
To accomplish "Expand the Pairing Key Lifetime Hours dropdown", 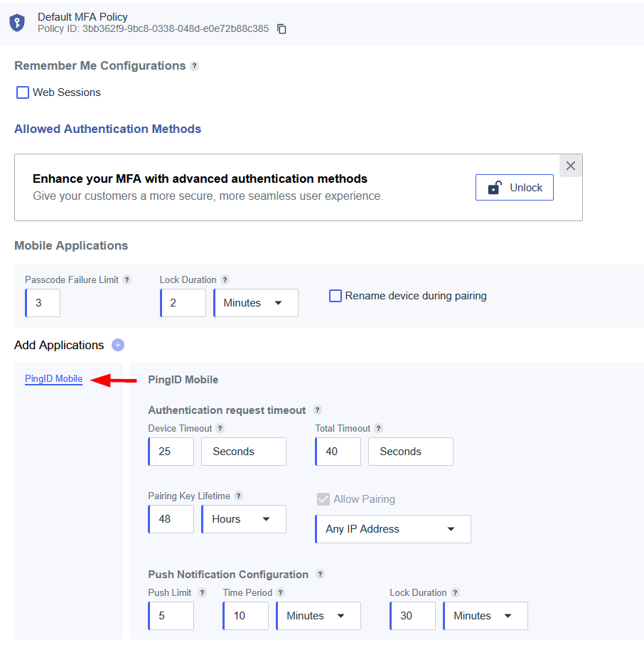I will pos(244,519).
